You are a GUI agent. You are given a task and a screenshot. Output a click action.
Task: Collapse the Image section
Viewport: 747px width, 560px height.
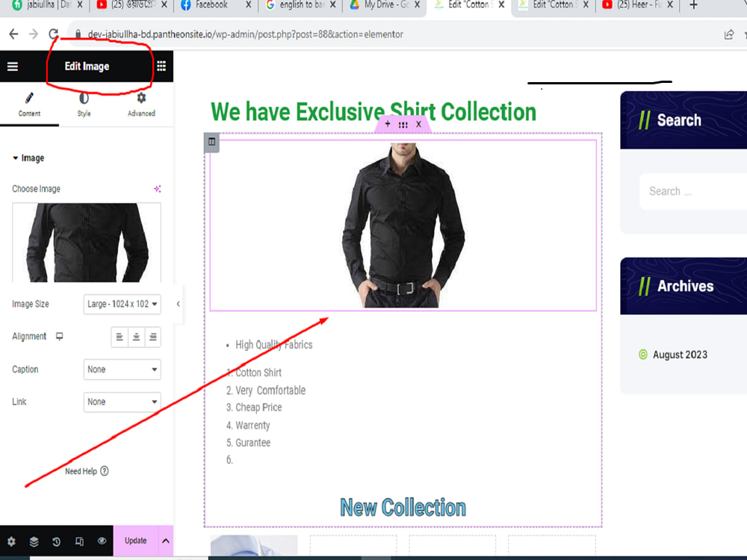point(28,158)
